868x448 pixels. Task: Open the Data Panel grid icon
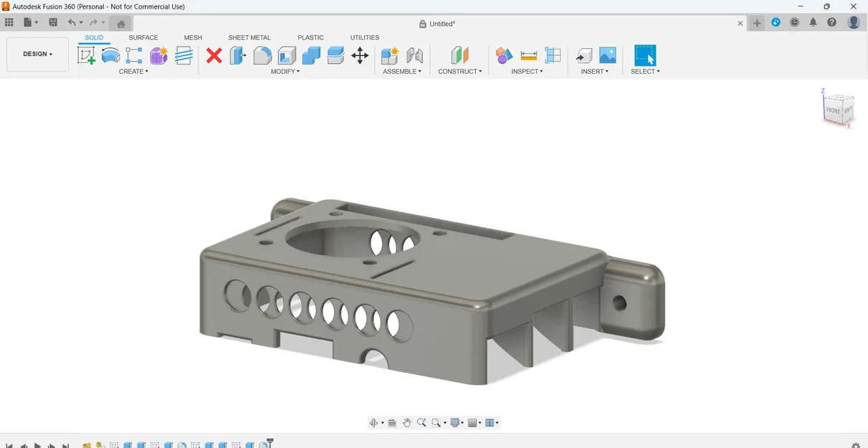pyautogui.click(x=9, y=23)
